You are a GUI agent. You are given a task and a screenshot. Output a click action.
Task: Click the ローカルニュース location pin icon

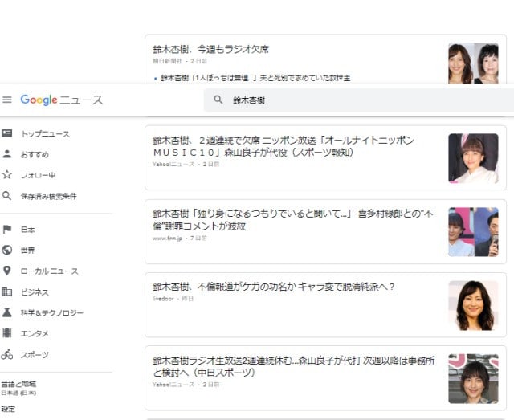point(7,271)
